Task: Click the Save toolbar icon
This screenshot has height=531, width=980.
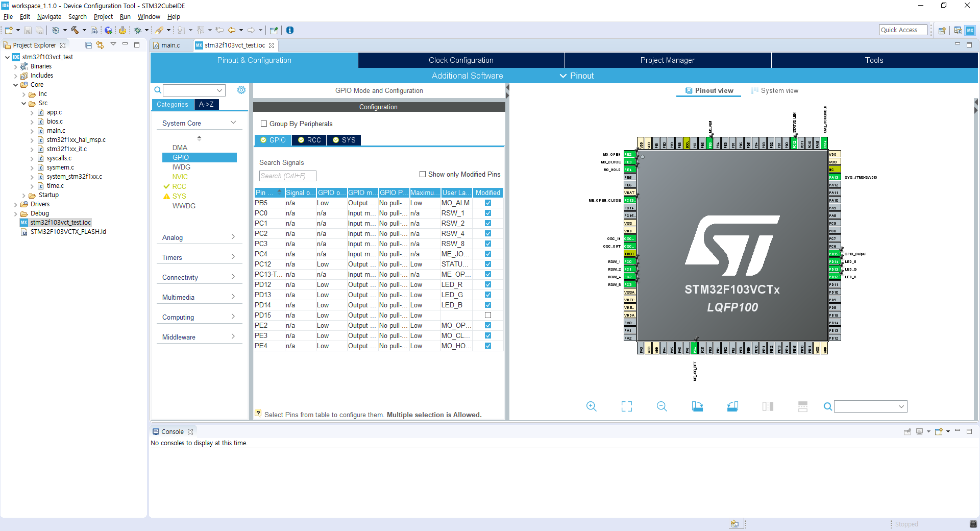Action: click(28, 30)
